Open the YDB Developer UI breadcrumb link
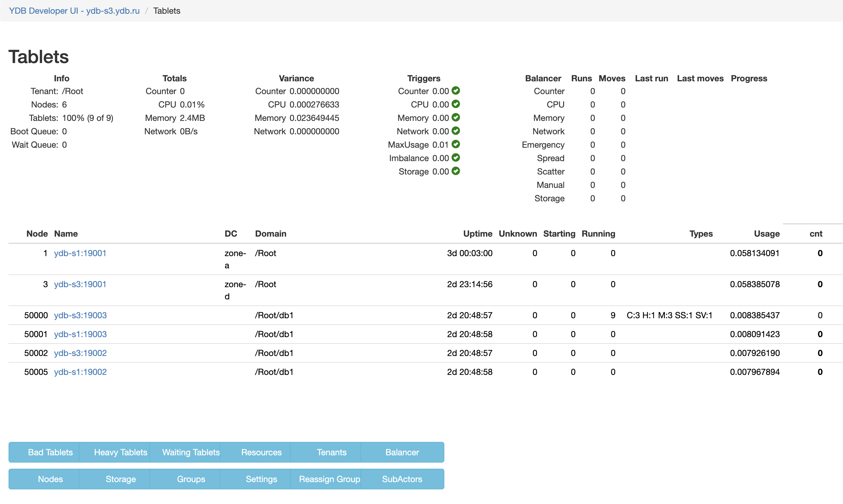The image size is (843, 504). click(x=74, y=11)
